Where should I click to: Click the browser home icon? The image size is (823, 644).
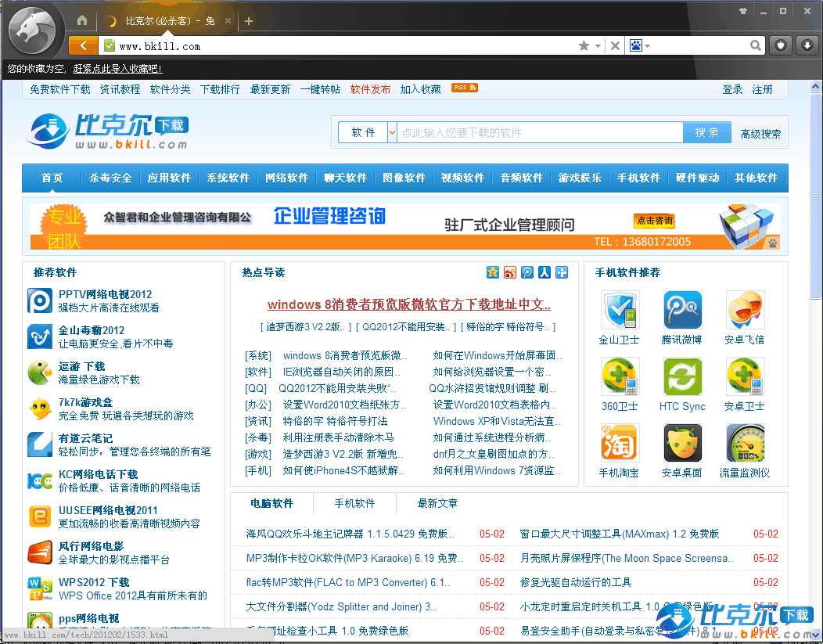[82, 21]
